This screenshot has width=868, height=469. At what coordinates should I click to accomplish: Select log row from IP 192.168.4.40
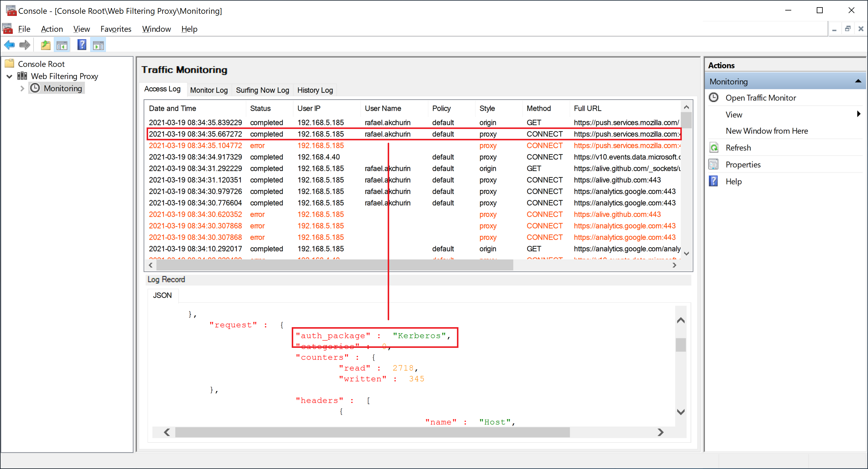pos(413,157)
